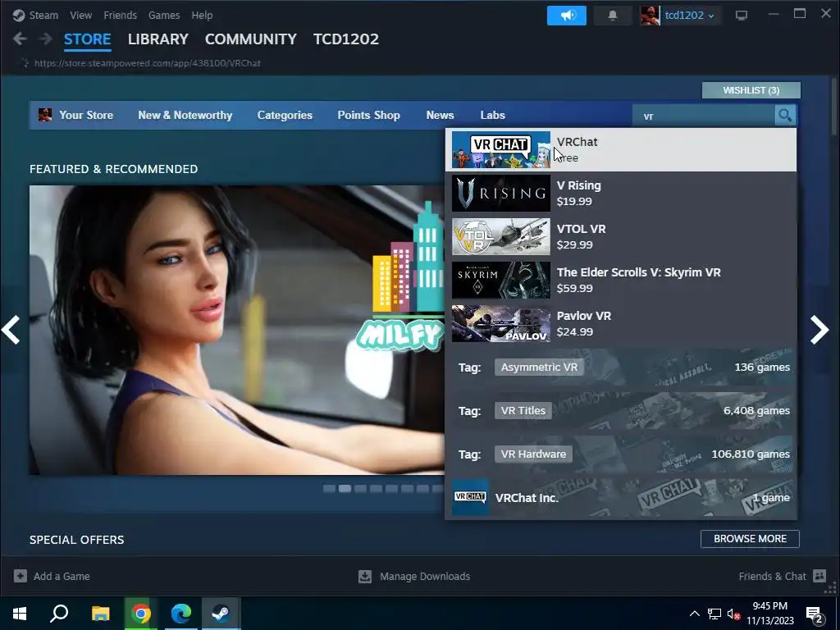Open Windows Start menu
The width and height of the screenshot is (840, 630).
(x=20, y=613)
